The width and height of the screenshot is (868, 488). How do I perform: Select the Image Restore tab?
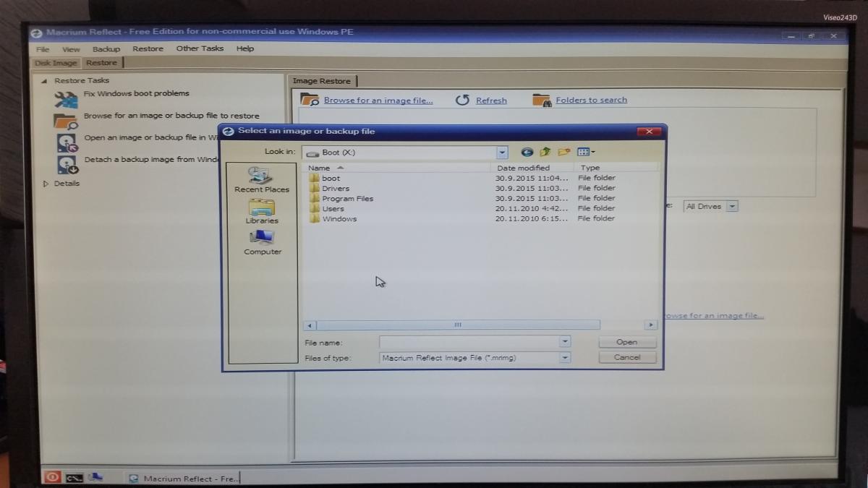322,81
